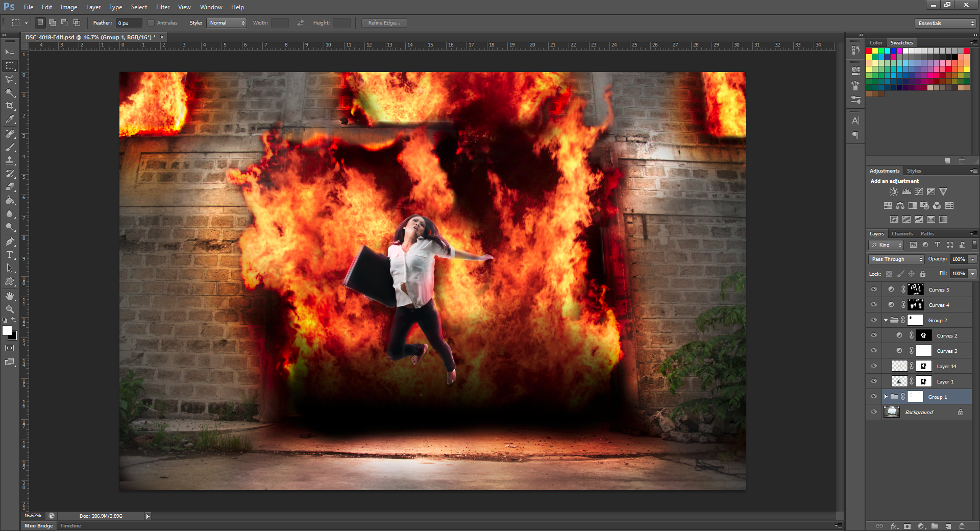This screenshot has width=980, height=531.
Task: Click the Feather input field
Action: point(129,23)
